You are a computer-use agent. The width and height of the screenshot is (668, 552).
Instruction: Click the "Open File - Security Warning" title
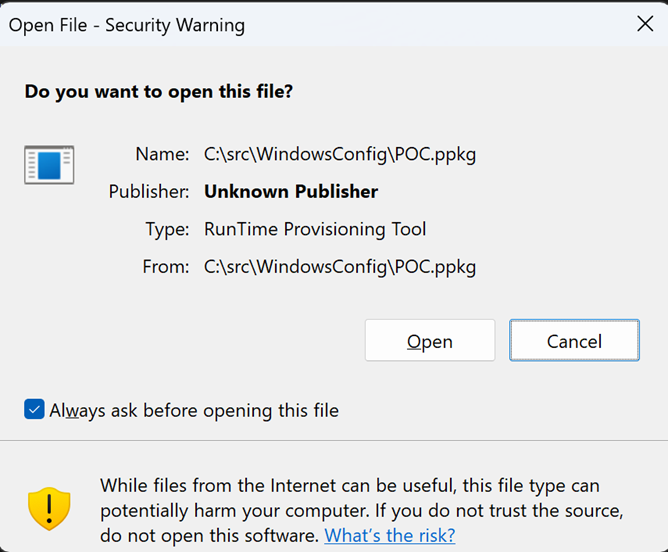(x=126, y=25)
